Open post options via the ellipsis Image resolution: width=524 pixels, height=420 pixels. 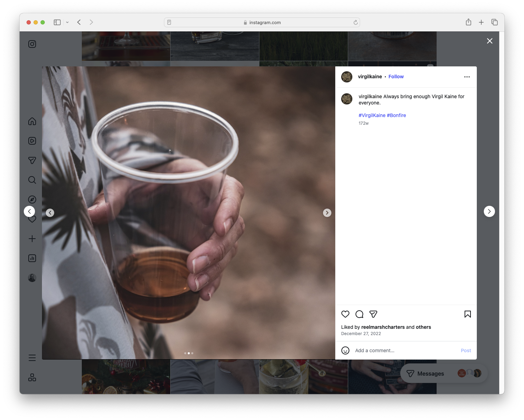pyautogui.click(x=467, y=77)
